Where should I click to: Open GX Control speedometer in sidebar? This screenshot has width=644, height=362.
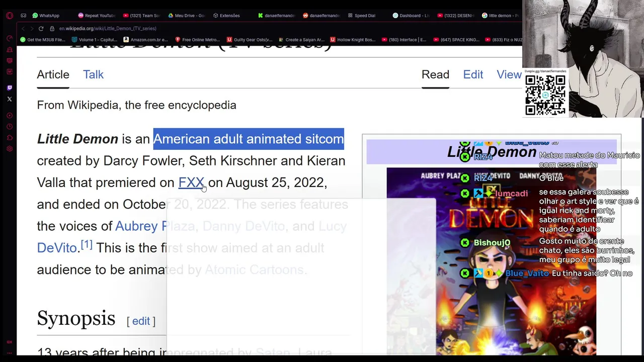coord(9,38)
